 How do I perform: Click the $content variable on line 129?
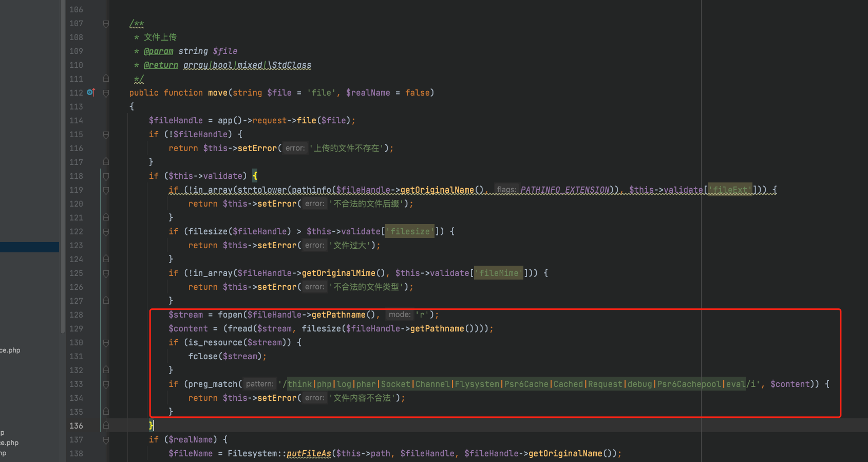pos(188,329)
